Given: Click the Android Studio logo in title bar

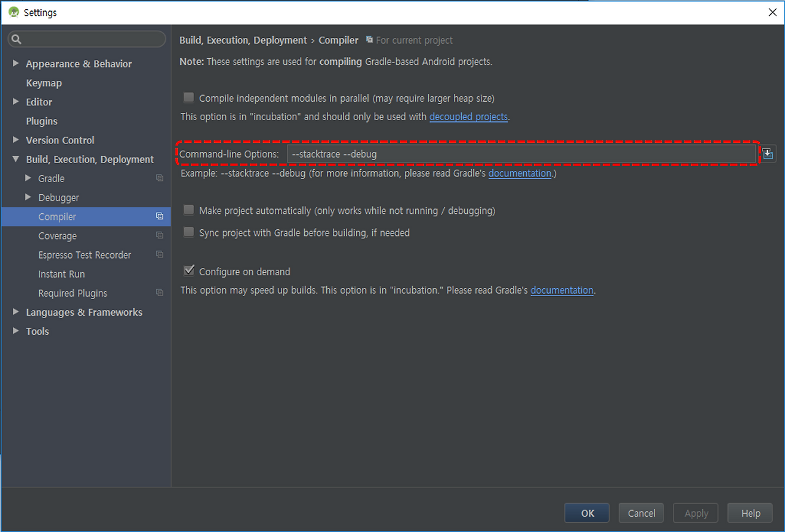Looking at the screenshot, I should coord(13,12).
